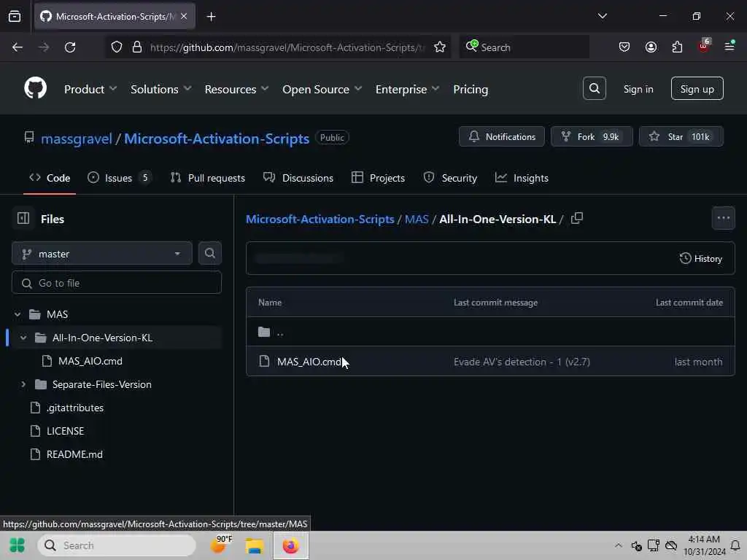The height and width of the screenshot is (560, 747).
Task: Click the massgravel owner link
Action: coord(77,139)
